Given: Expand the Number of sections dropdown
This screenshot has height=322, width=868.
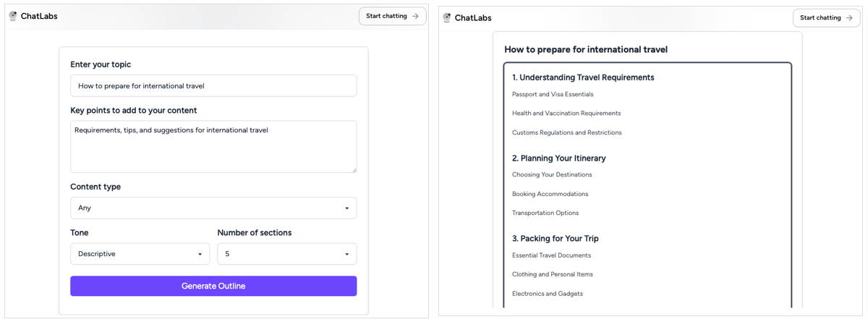Looking at the screenshot, I should click(x=287, y=254).
